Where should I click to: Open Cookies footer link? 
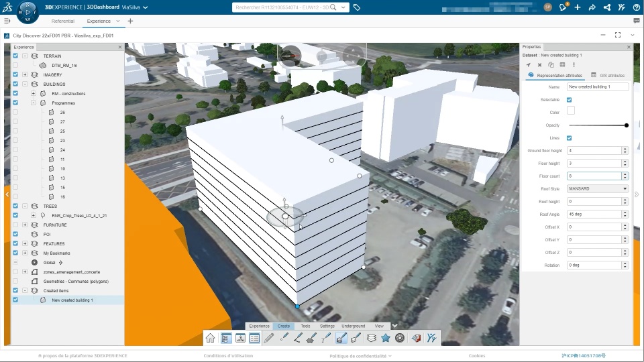pyautogui.click(x=477, y=356)
